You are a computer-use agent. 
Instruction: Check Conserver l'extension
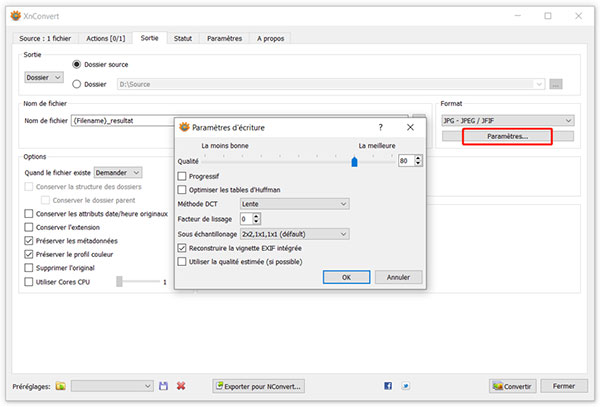(x=29, y=227)
